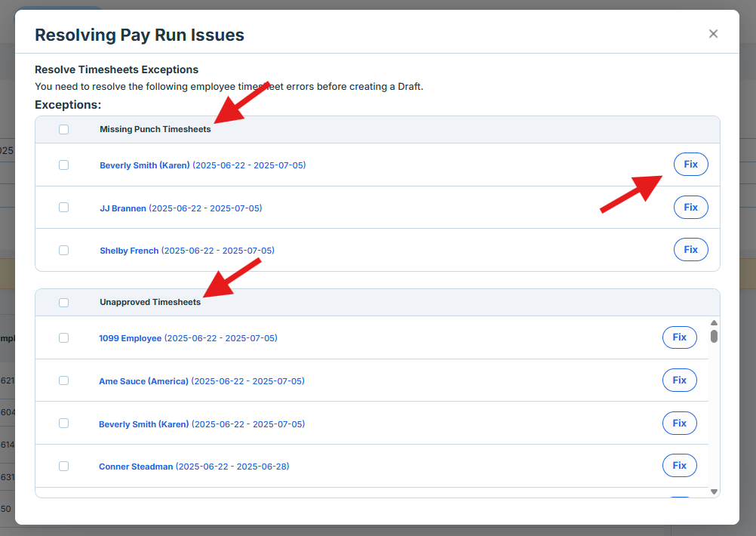This screenshot has width=756, height=536.
Task: Tick the 1099 Employee checkbox
Action: (64, 337)
